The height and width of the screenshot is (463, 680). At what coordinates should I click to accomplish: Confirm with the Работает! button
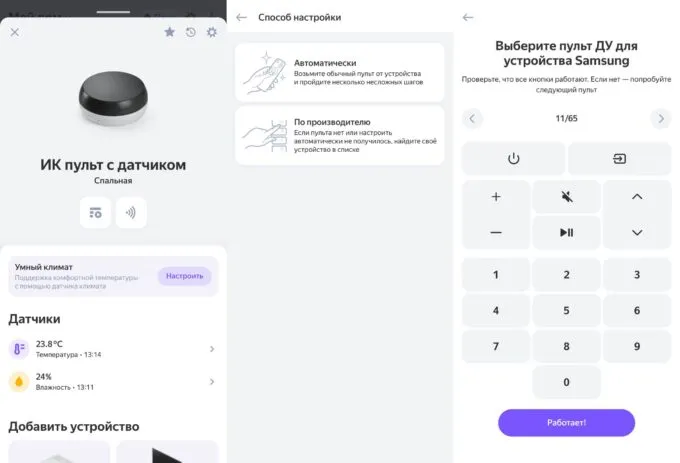[x=566, y=422]
